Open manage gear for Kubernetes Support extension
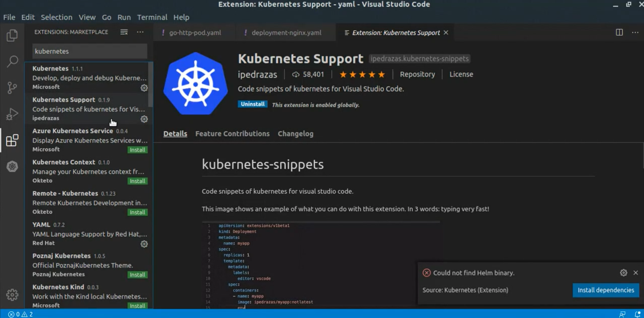Image resolution: width=644 pixels, height=318 pixels. pyautogui.click(x=144, y=119)
